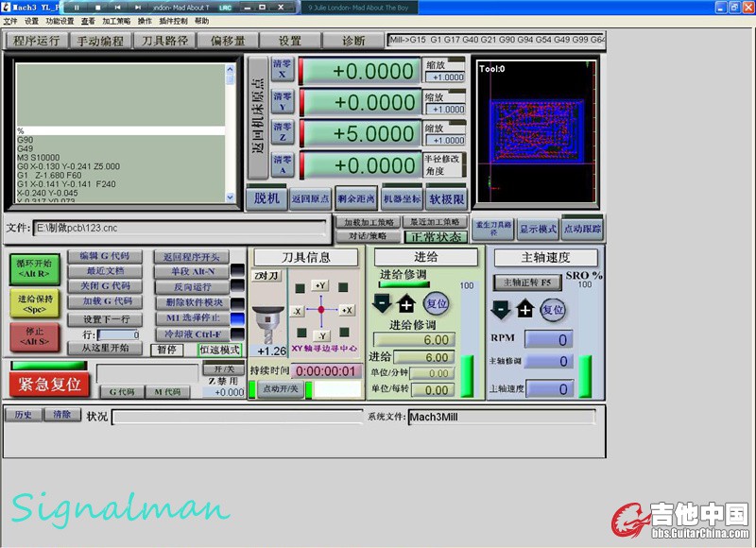
Task: Click the Z对刀 tool zero button
Action: [x=266, y=276]
